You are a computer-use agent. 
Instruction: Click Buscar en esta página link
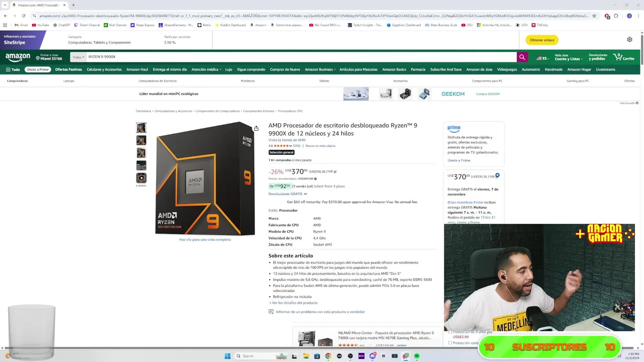(x=320, y=146)
